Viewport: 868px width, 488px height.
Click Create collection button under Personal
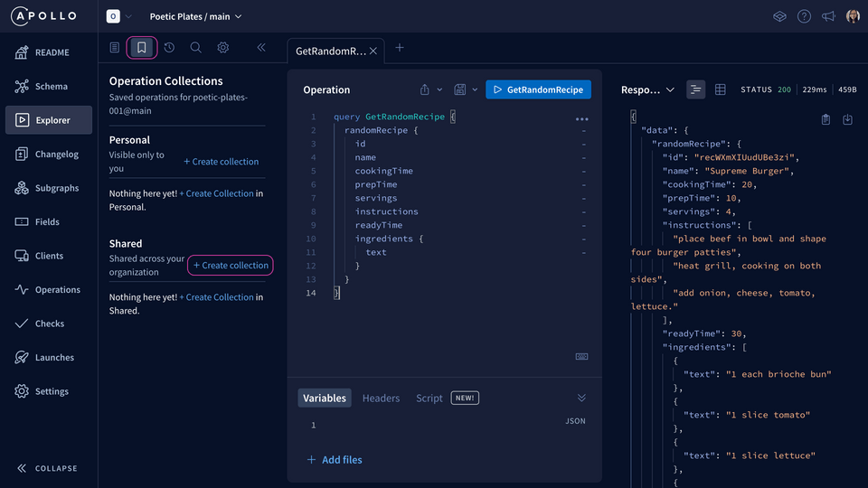click(x=222, y=162)
